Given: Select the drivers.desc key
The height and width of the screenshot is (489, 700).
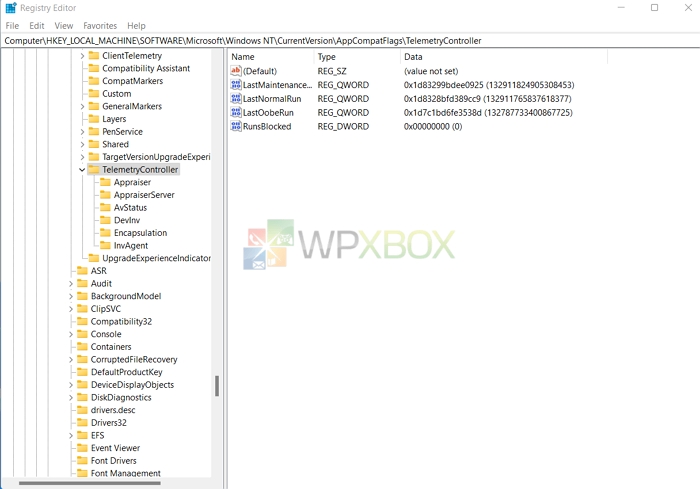Looking at the screenshot, I should pyautogui.click(x=112, y=410).
